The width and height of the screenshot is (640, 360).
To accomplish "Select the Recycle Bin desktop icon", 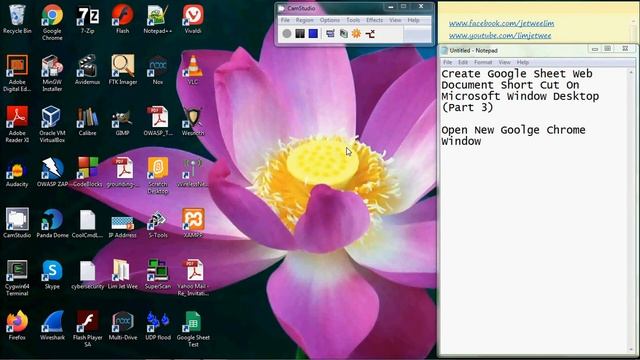I will pyautogui.click(x=17, y=19).
